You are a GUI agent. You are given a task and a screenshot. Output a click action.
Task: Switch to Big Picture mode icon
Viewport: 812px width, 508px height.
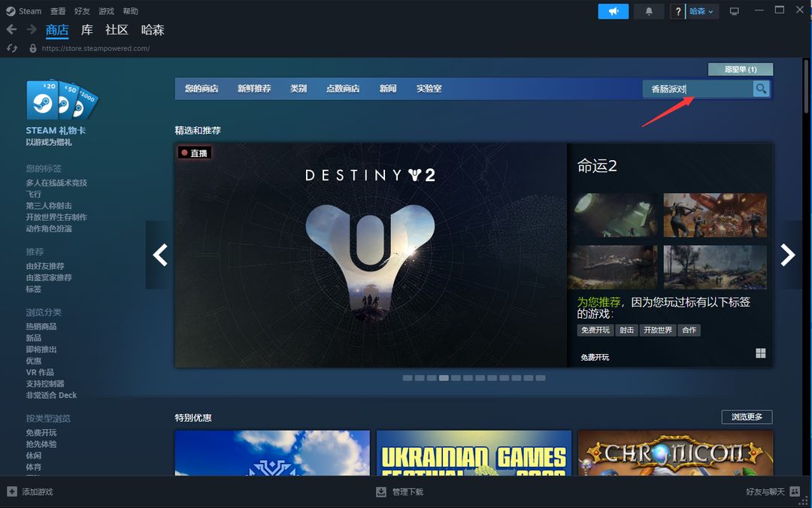pos(735,11)
